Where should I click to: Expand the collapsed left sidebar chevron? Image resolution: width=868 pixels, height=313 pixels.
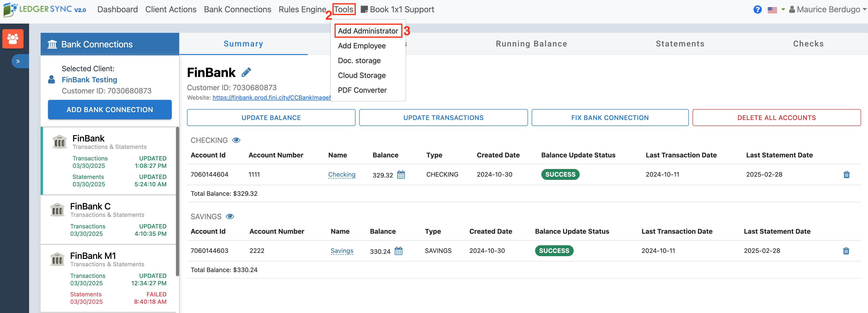pos(18,61)
